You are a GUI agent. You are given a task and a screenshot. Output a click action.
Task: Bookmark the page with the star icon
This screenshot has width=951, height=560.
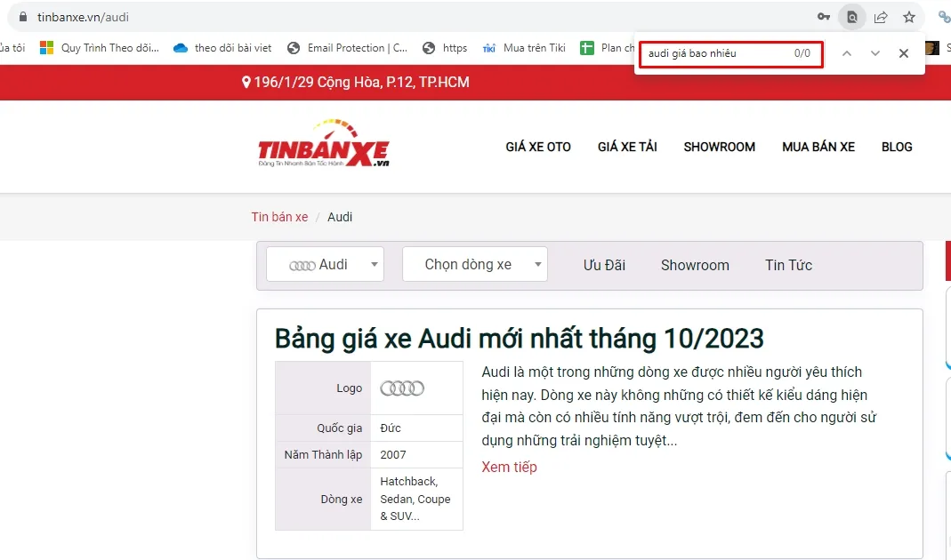click(908, 16)
